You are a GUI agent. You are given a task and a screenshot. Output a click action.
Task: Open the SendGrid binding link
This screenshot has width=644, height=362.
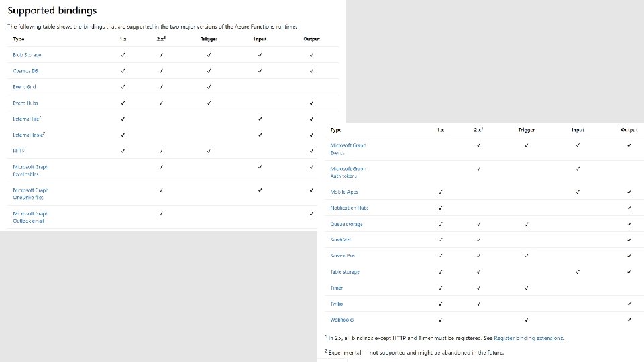[x=341, y=240]
